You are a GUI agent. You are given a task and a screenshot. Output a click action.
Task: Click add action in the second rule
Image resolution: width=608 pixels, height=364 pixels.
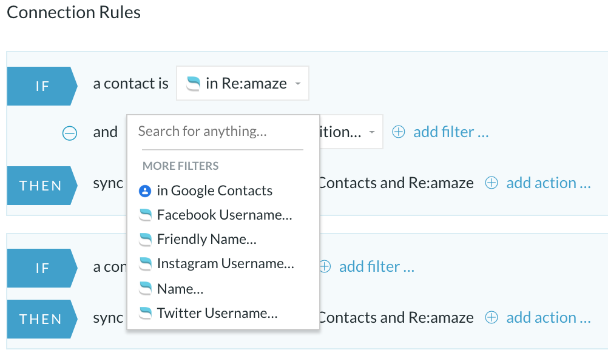[x=549, y=317]
